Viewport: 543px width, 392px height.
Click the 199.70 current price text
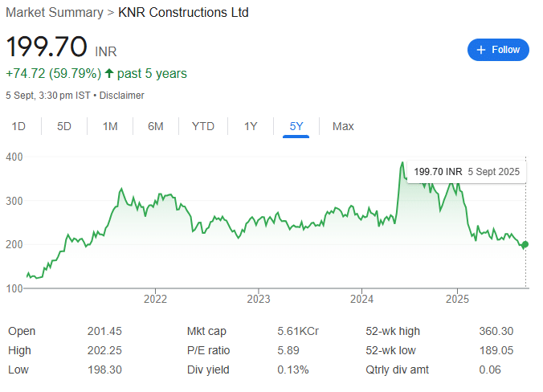coord(47,47)
